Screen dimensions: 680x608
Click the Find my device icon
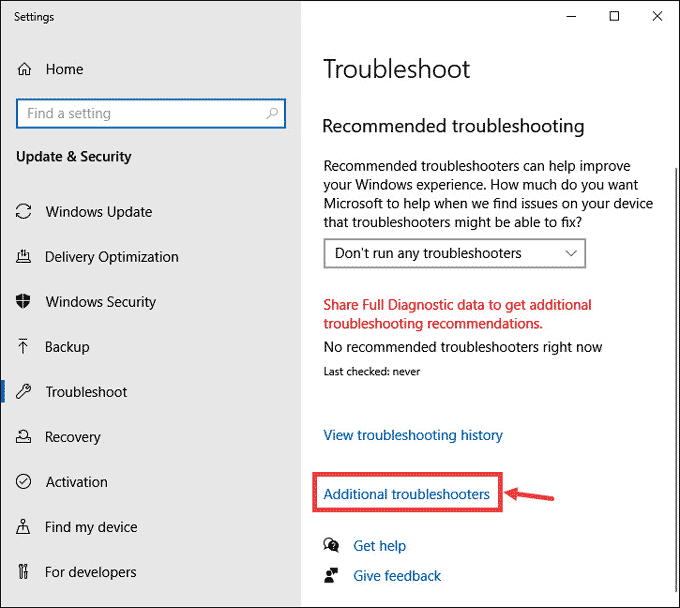pyautogui.click(x=23, y=527)
